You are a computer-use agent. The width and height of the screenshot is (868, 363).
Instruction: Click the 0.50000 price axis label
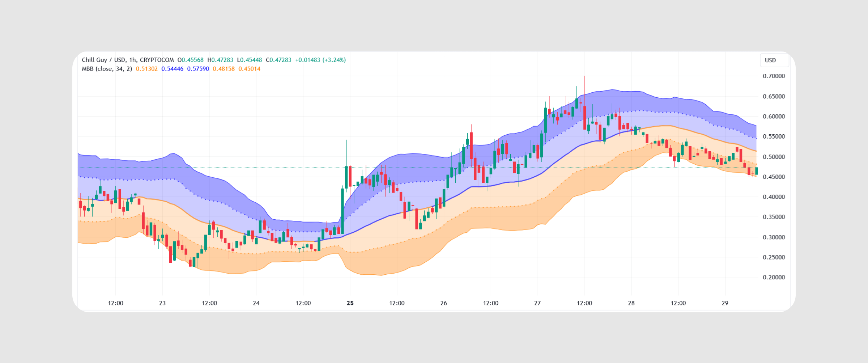(x=774, y=157)
